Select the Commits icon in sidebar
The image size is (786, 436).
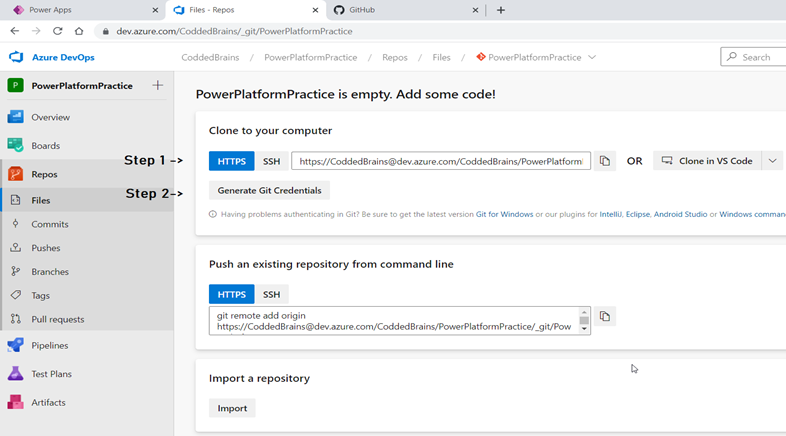click(x=16, y=224)
